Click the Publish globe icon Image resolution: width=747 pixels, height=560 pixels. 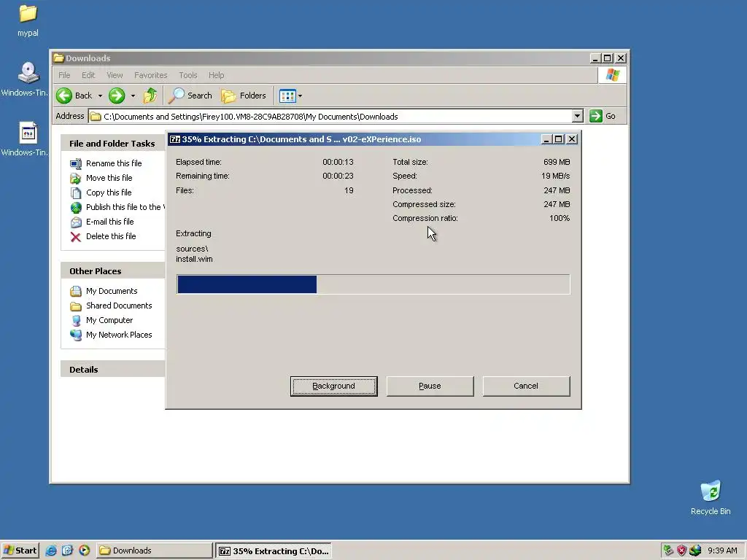tap(76, 208)
